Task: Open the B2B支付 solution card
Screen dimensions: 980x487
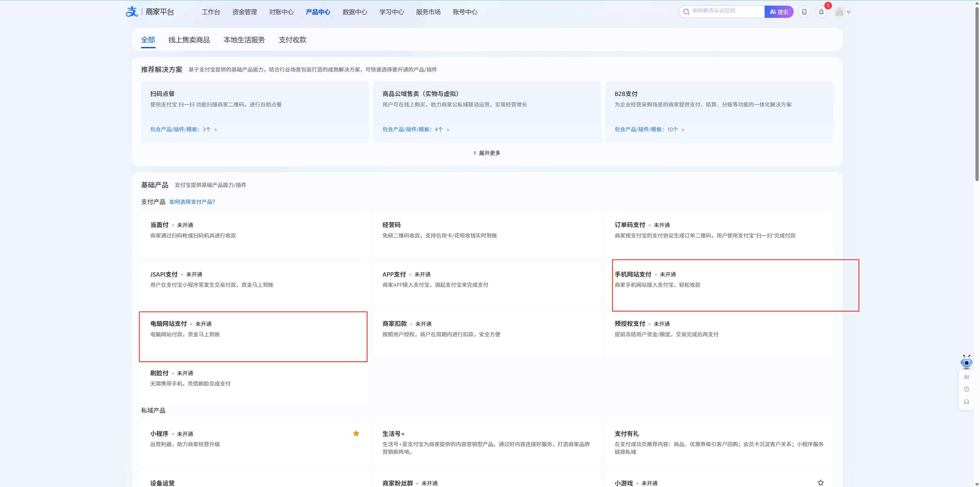Action: point(719,112)
